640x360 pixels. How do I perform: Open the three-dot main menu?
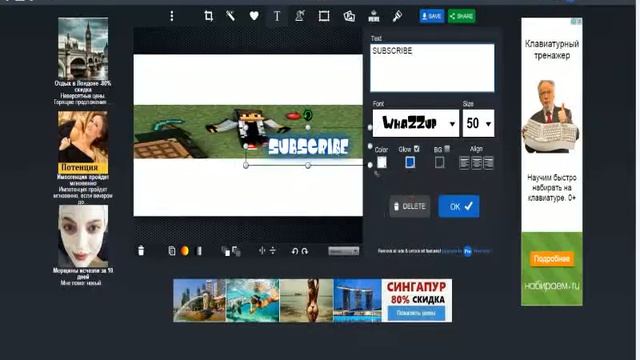172,16
